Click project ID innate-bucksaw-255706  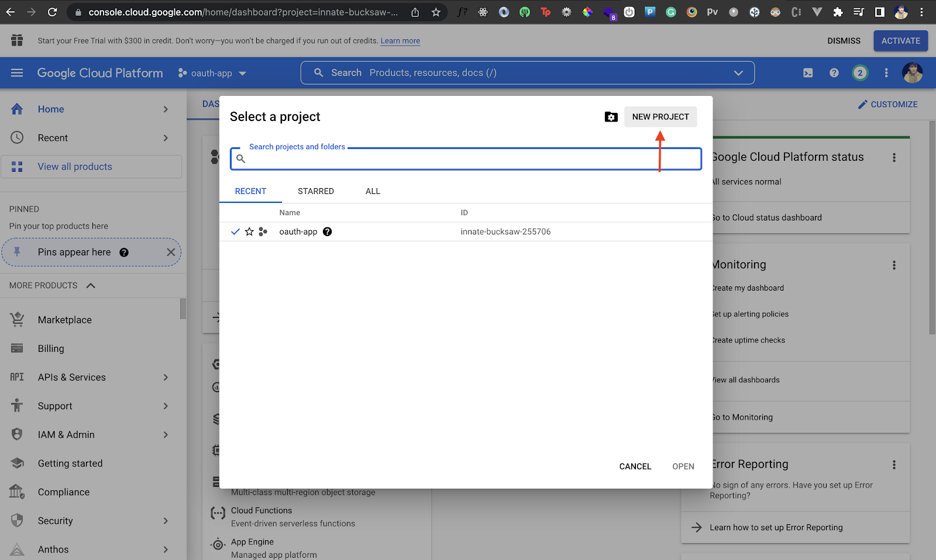point(505,231)
